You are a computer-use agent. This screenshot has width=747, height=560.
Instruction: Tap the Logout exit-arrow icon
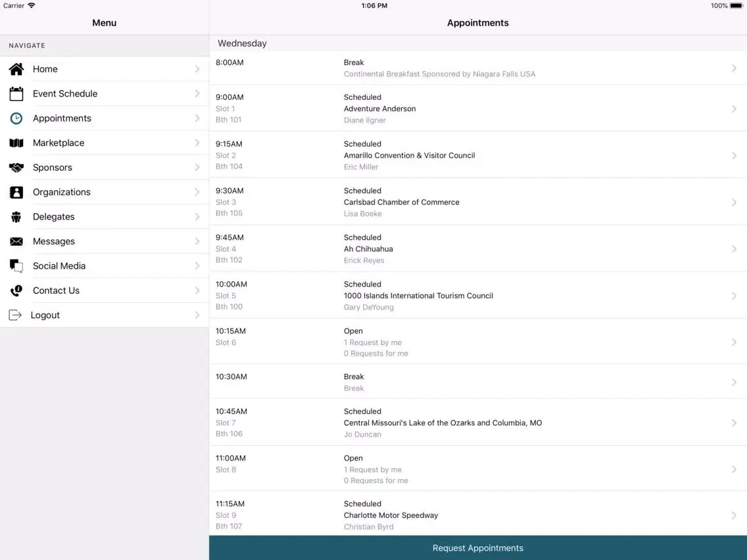(x=15, y=315)
